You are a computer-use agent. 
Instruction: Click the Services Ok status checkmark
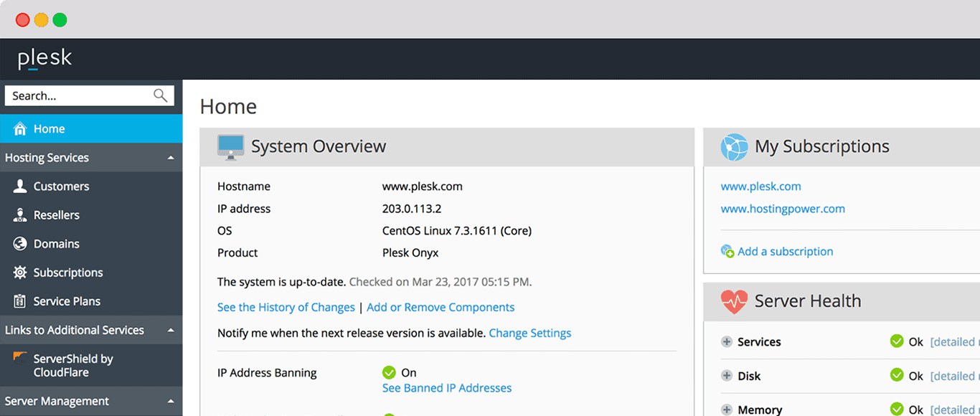(x=897, y=341)
